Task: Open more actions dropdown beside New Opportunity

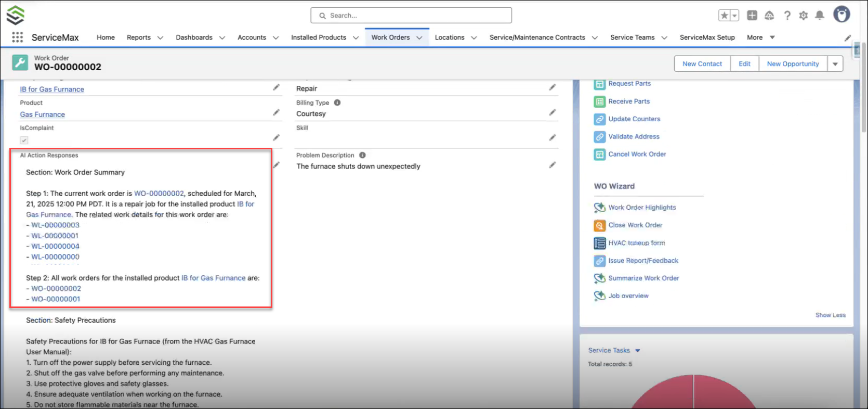Action: click(x=835, y=64)
